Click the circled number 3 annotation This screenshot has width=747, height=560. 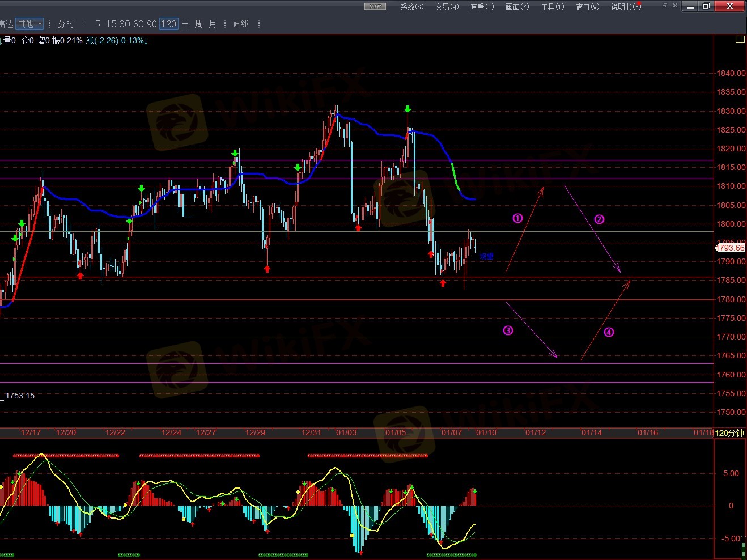pyautogui.click(x=508, y=330)
